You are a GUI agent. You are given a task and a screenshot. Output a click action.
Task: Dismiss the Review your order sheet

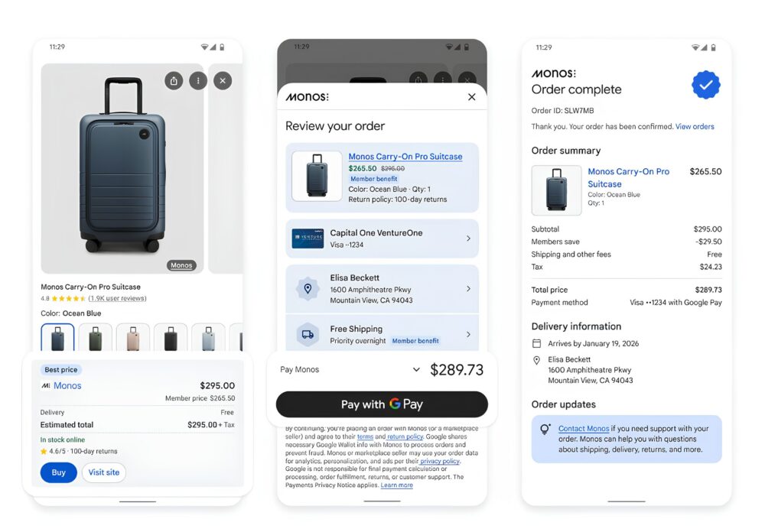[471, 97]
